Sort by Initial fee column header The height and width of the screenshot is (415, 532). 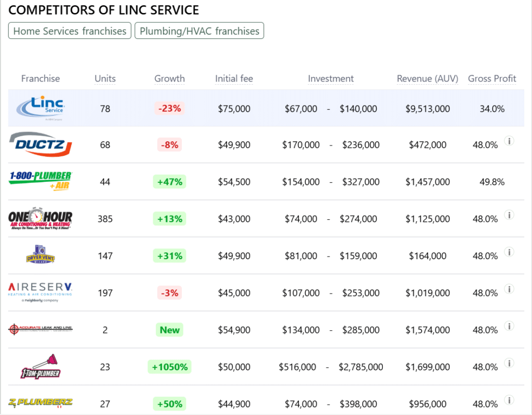pos(234,78)
